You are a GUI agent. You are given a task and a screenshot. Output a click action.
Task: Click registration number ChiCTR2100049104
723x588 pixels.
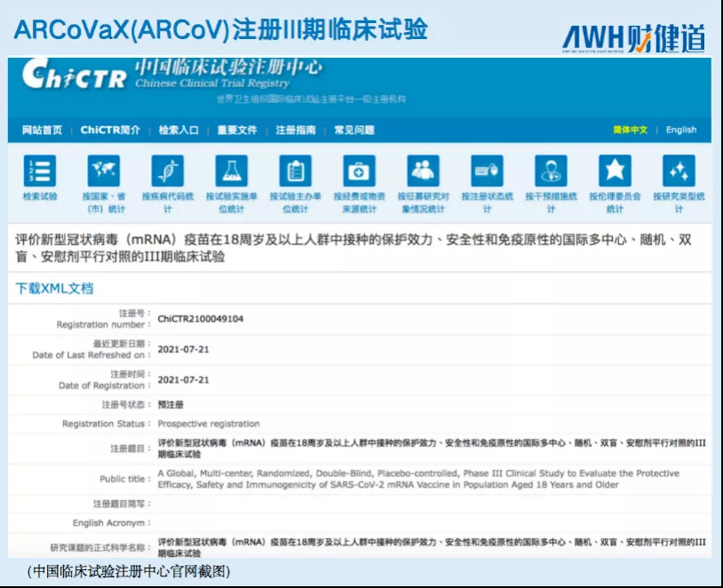click(201, 319)
